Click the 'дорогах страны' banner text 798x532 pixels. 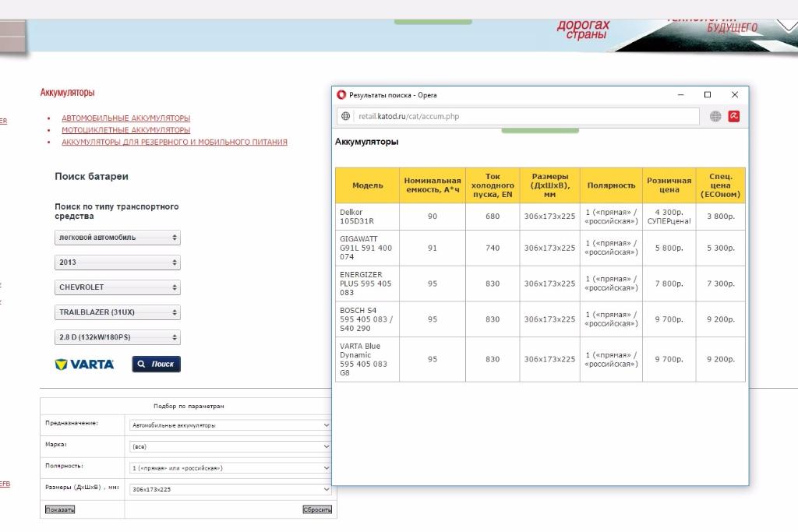[x=583, y=30]
